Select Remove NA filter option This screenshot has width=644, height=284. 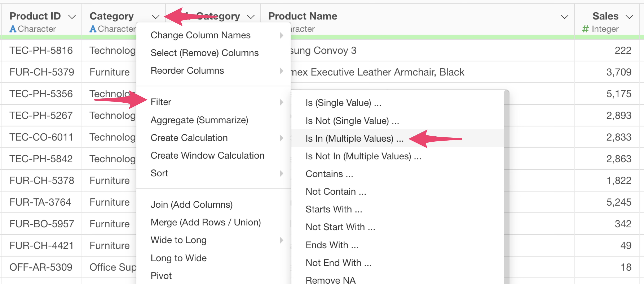click(x=330, y=280)
